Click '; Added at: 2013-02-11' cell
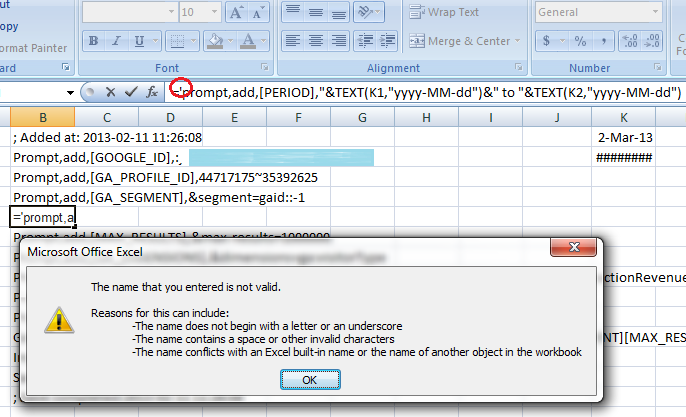Image resolution: width=686 pixels, height=417 pixels. (x=107, y=137)
